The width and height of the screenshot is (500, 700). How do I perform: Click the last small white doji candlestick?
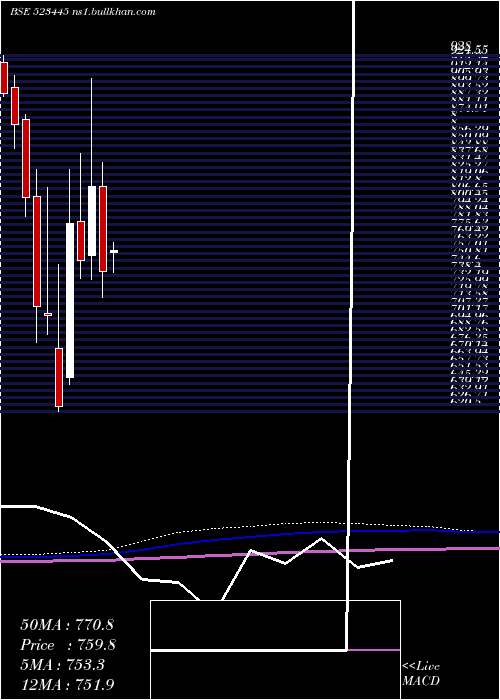click(x=114, y=252)
